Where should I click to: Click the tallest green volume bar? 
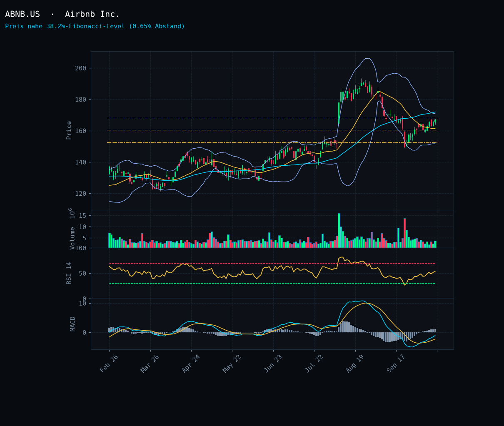tap(339, 231)
